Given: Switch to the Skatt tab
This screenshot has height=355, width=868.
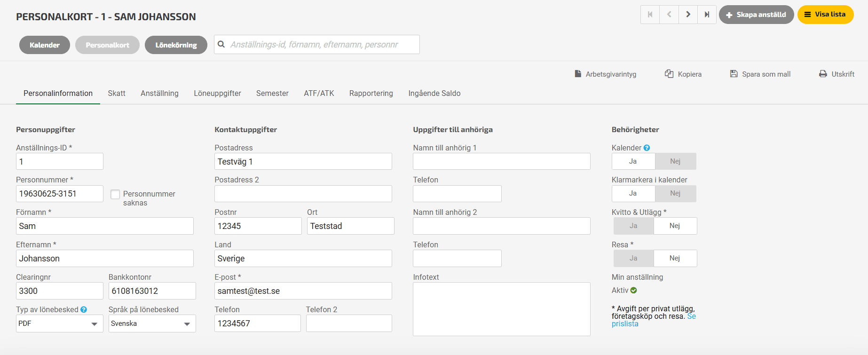Looking at the screenshot, I should point(117,93).
